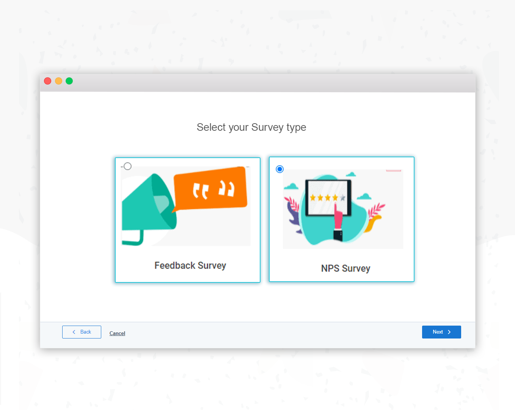Image resolution: width=515 pixels, height=420 pixels.
Task: Go back with the Back button
Action: tap(82, 332)
